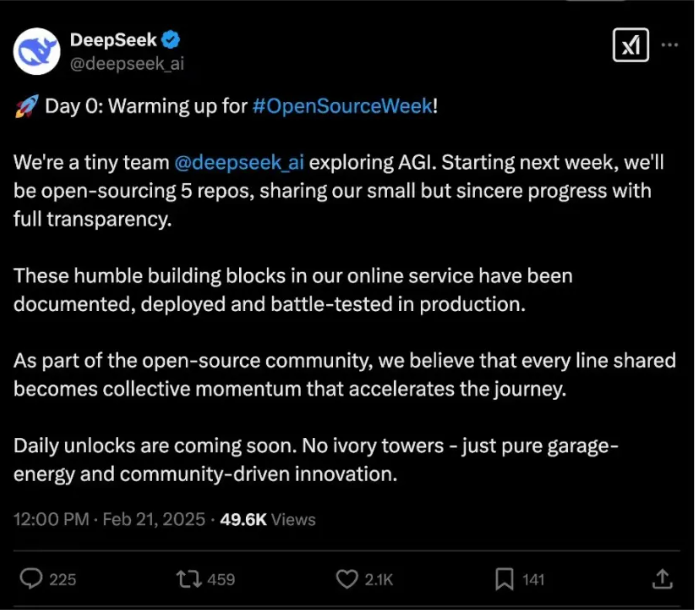Click the DeepSeek display name
697x610 pixels.
114,40
